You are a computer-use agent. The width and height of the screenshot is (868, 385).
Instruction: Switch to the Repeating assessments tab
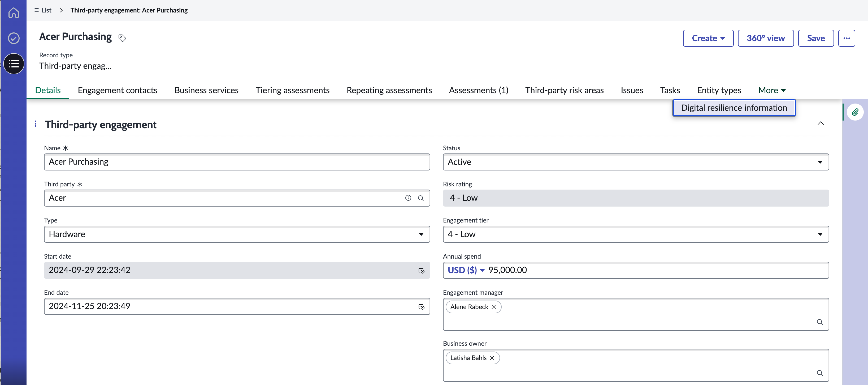pos(389,90)
